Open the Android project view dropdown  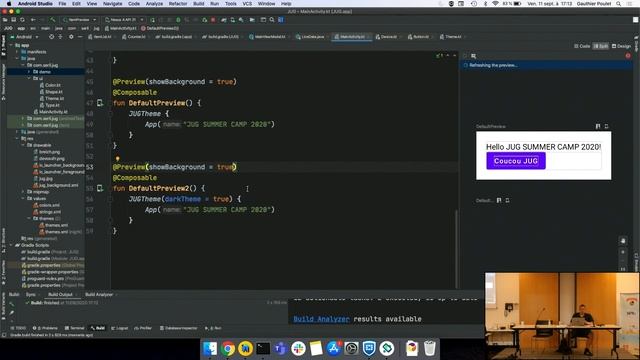point(24,37)
